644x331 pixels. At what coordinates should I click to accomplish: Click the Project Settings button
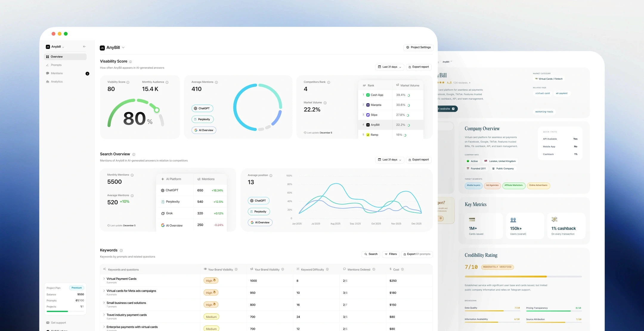[418, 47]
